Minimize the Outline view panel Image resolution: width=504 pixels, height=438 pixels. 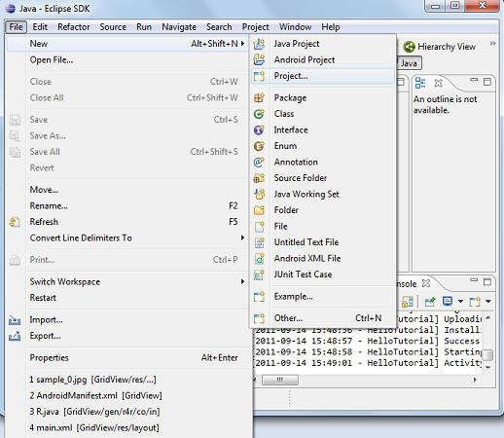coord(474,80)
